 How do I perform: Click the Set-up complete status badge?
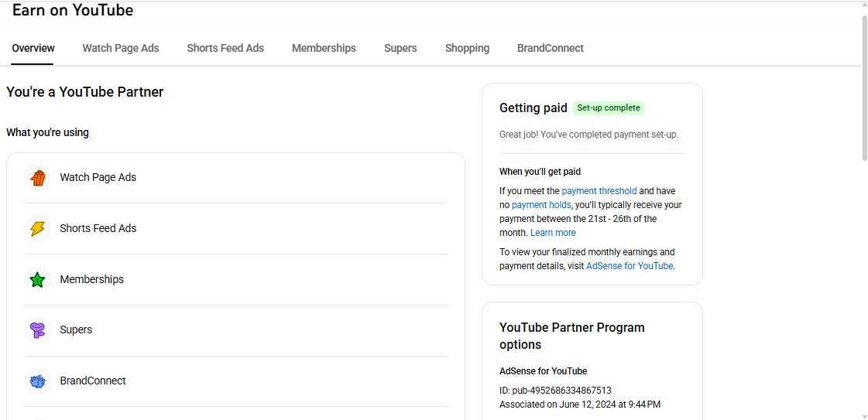point(609,108)
